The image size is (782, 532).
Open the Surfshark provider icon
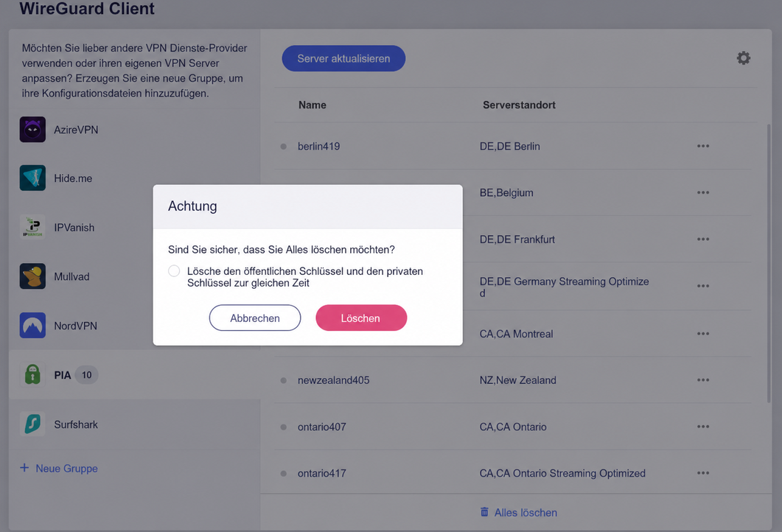click(x=32, y=424)
